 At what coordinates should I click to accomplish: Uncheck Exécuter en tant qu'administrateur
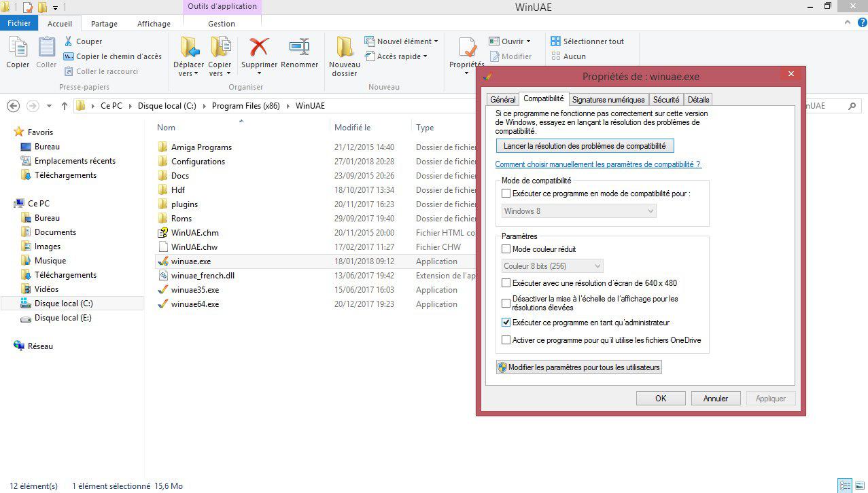point(506,323)
